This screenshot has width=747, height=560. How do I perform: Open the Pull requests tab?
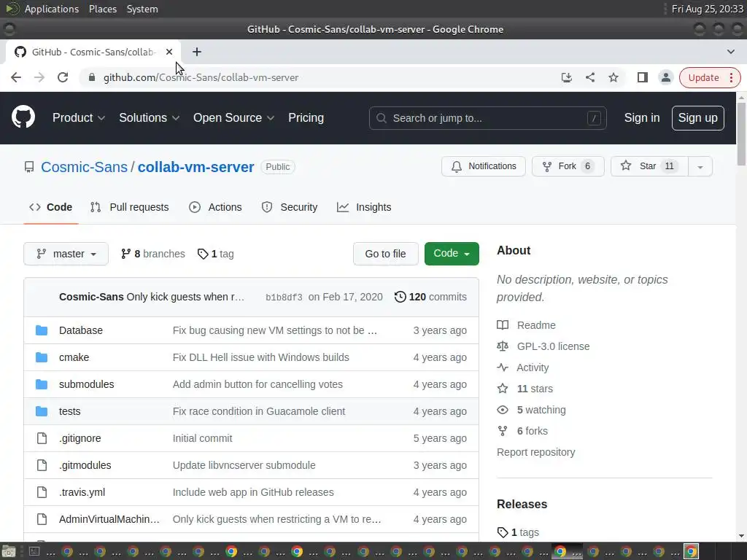pyautogui.click(x=130, y=207)
